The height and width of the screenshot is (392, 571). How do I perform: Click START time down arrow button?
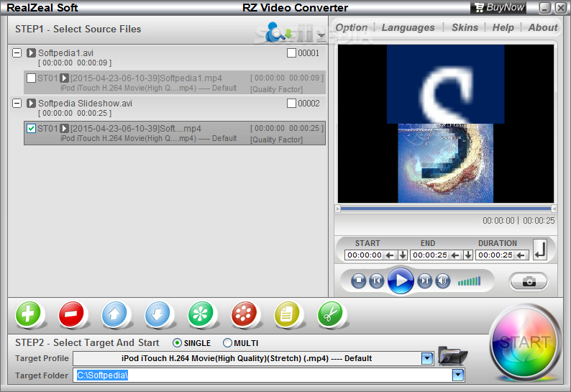(403, 255)
